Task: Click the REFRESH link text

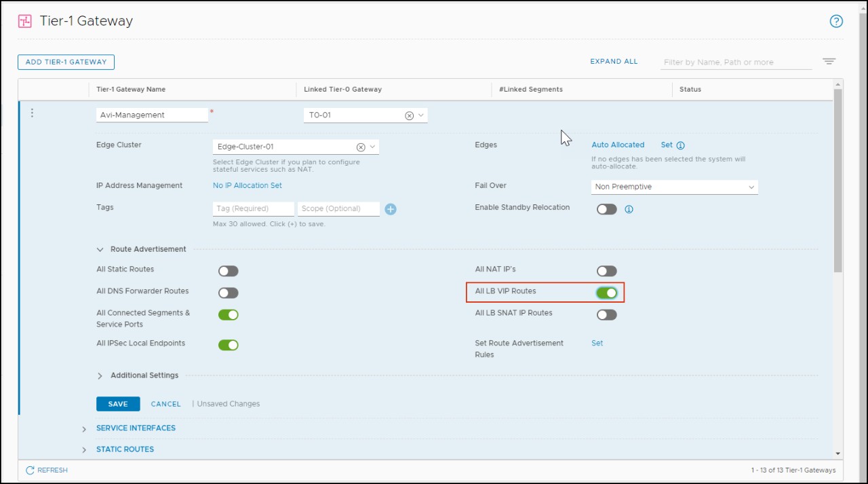Action: (52, 470)
